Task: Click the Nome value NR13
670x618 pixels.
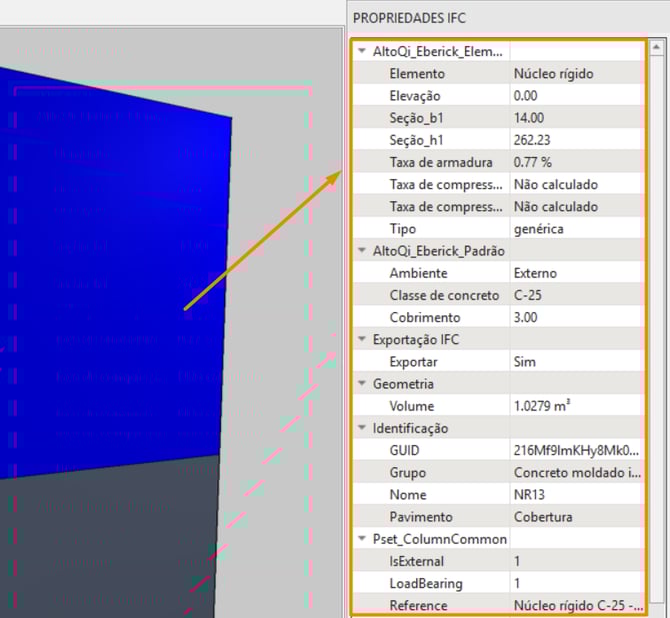Action: click(575, 494)
